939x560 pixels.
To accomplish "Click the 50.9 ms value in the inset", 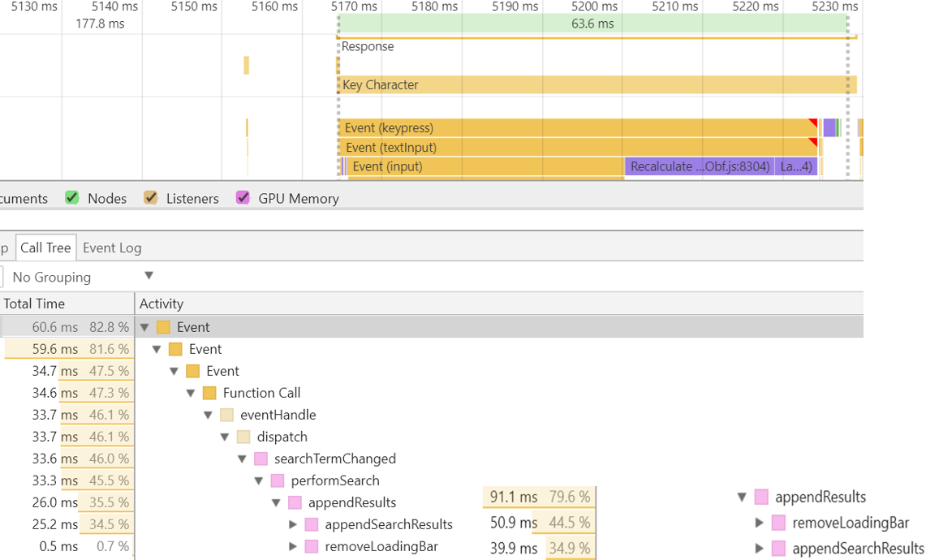I will (x=513, y=523).
